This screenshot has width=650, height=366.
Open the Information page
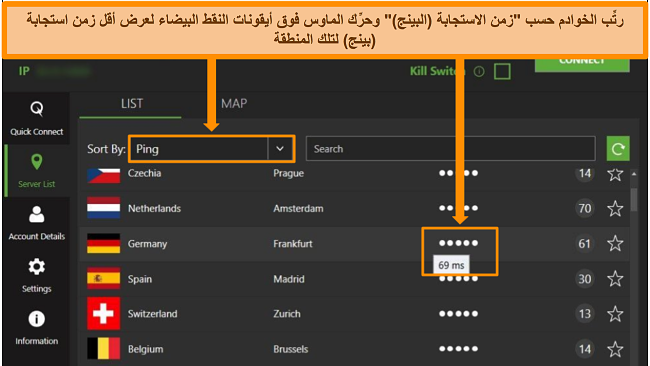point(36,328)
